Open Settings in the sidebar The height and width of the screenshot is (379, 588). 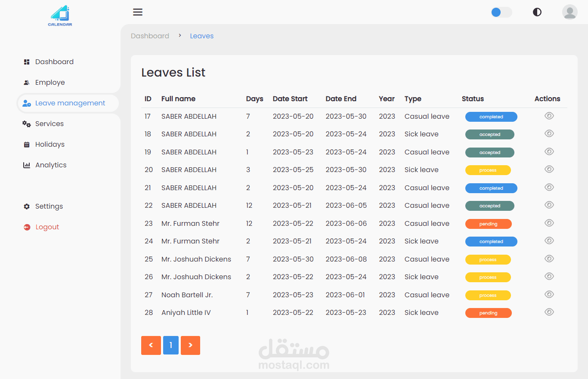coord(49,206)
